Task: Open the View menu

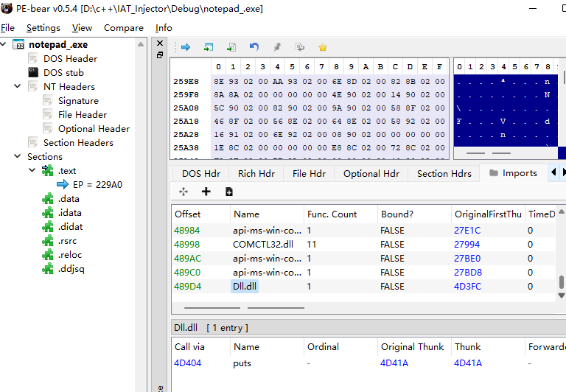Action: point(82,28)
